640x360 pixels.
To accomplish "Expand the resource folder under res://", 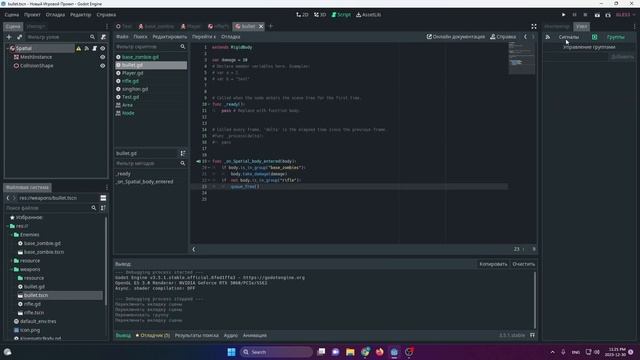I will click(11, 260).
